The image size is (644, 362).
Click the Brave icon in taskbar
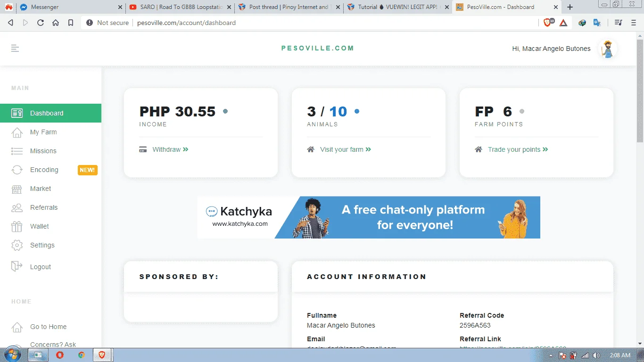[102, 355]
